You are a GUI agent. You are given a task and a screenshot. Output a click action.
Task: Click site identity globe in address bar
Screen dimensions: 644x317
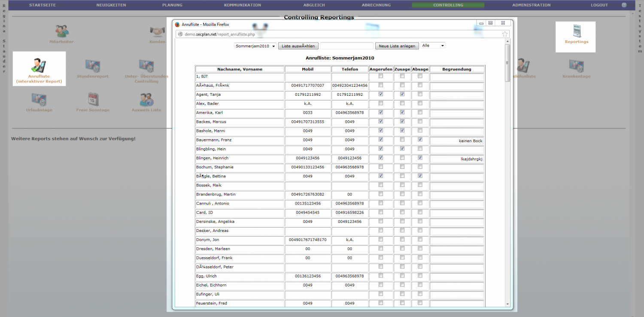(180, 34)
